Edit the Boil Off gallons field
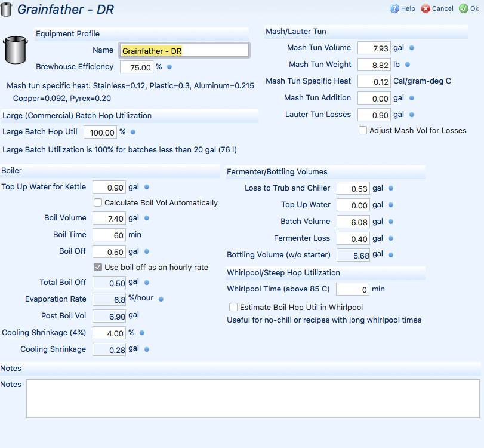The width and height of the screenshot is (484, 448). (109, 251)
